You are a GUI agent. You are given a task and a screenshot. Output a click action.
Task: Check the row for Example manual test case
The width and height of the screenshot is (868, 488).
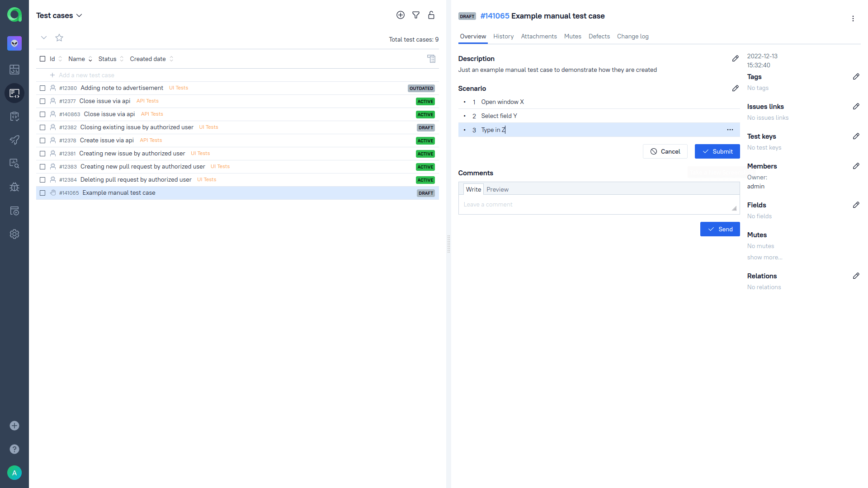click(x=42, y=192)
